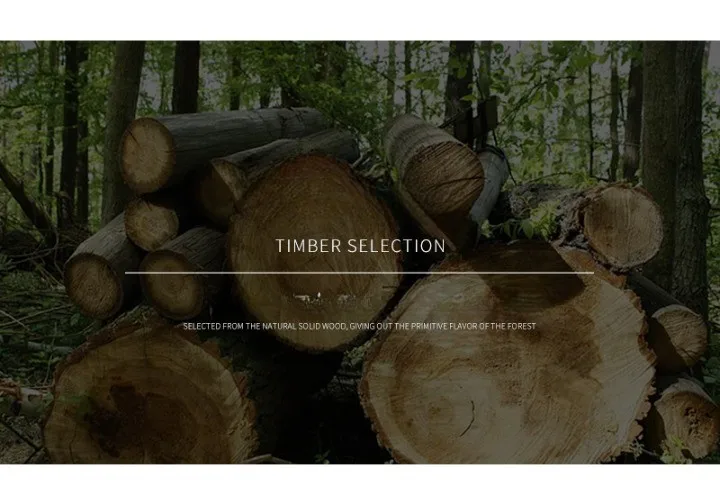The height and width of the screenshot is (494, 720).
Task: Click the white margin below the banner
Action: pos(360,479)
